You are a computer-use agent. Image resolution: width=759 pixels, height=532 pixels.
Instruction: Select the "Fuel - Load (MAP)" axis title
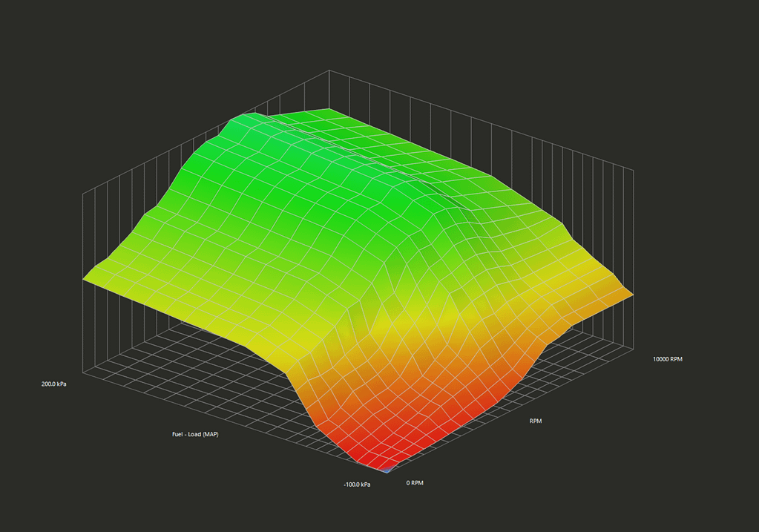click(194, 434)
